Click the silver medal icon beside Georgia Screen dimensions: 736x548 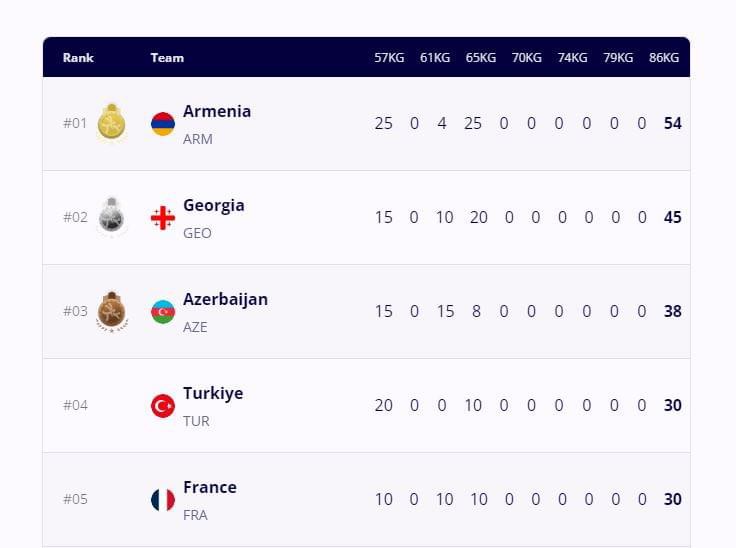click(111, 216)
